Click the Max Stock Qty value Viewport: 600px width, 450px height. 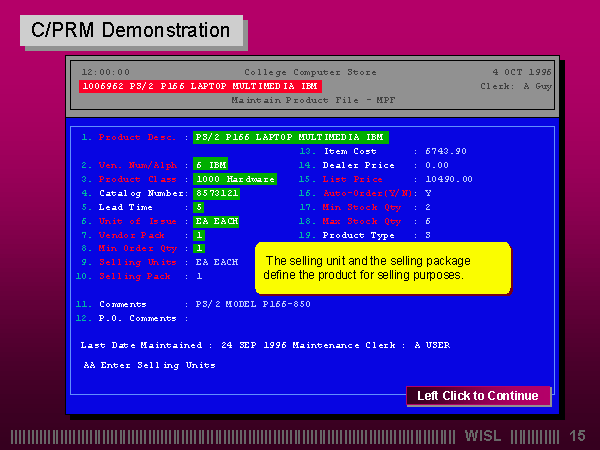click(428, 221)
